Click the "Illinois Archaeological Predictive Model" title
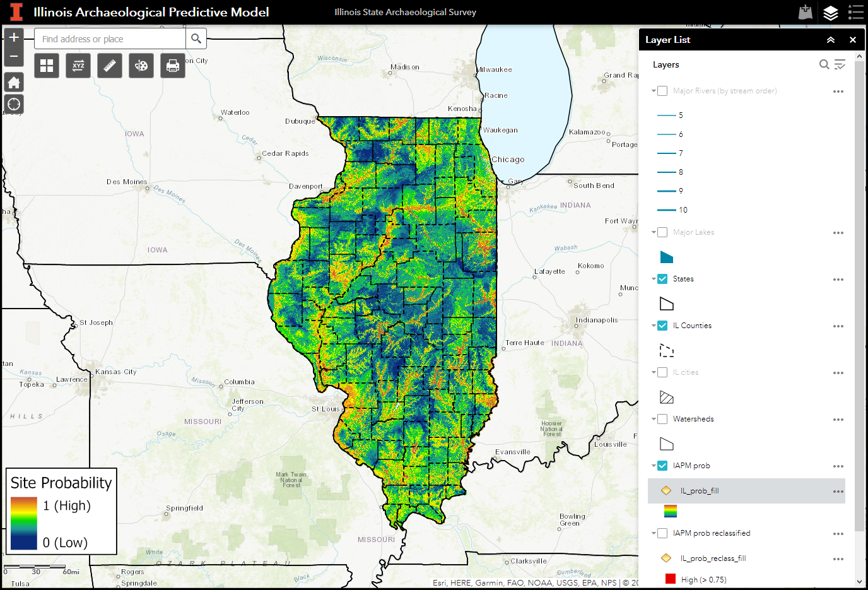Viewport: 868px width, 590px height. pyautogui.click(x=151, y=12)
